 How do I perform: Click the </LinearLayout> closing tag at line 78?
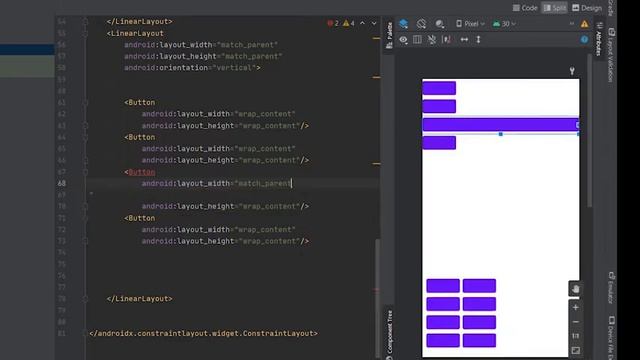(140, 299)
